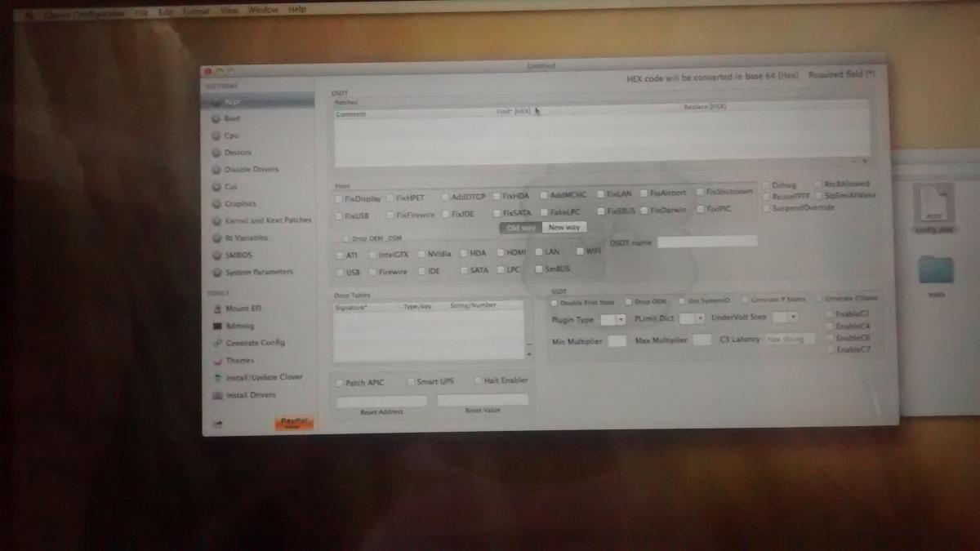The width and height of the screenshot is (980, 551).
Task: Open the Edit menu
Action: click(166, 11)
